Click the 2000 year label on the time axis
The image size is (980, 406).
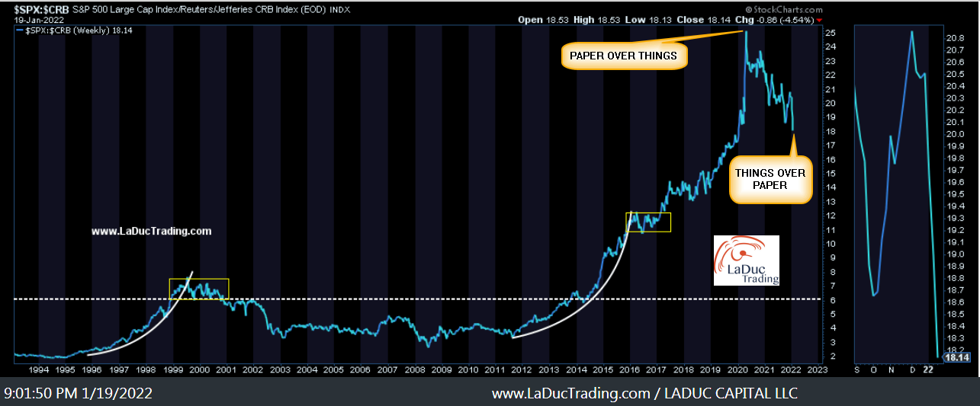199,369
